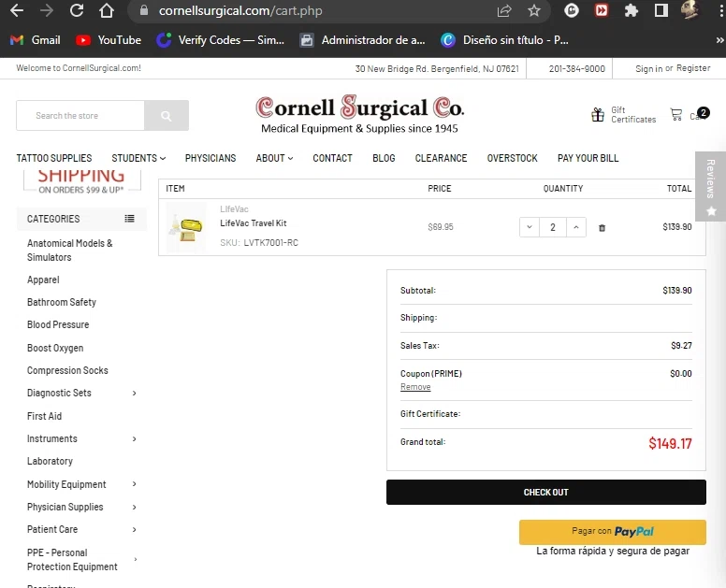The height and width of the screenshot is (588, 726).
Task: Click the LifeVac brand name text
Action: tap(234, 209)
